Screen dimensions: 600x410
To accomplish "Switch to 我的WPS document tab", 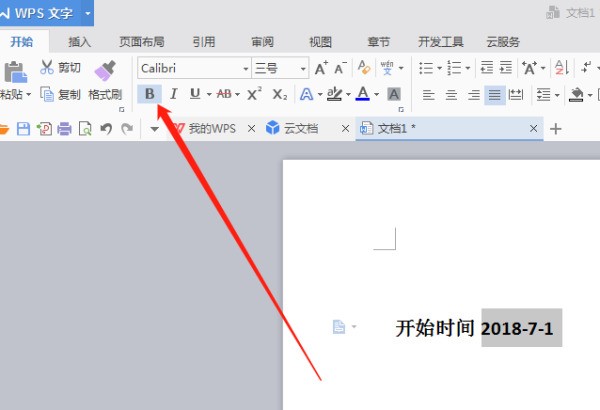I will [212, 129].
